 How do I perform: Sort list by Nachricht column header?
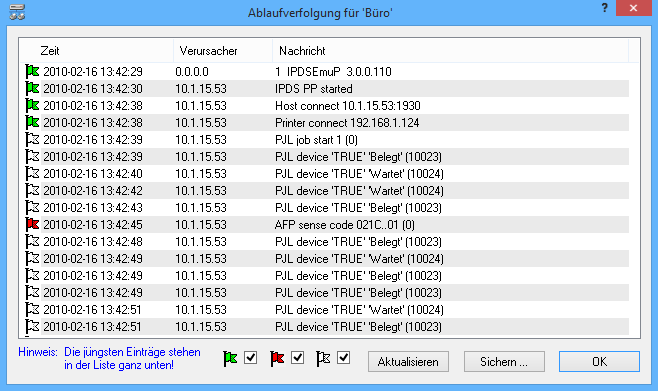(x=450, y=51)
